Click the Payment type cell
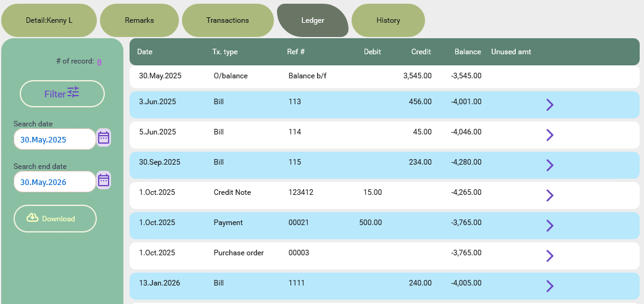This screenshot has height=304, width=644. (228, 223)
